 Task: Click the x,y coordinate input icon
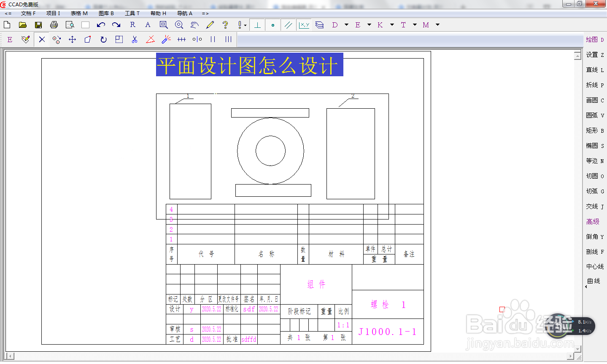pyautogui.click(x=305, y=24)
